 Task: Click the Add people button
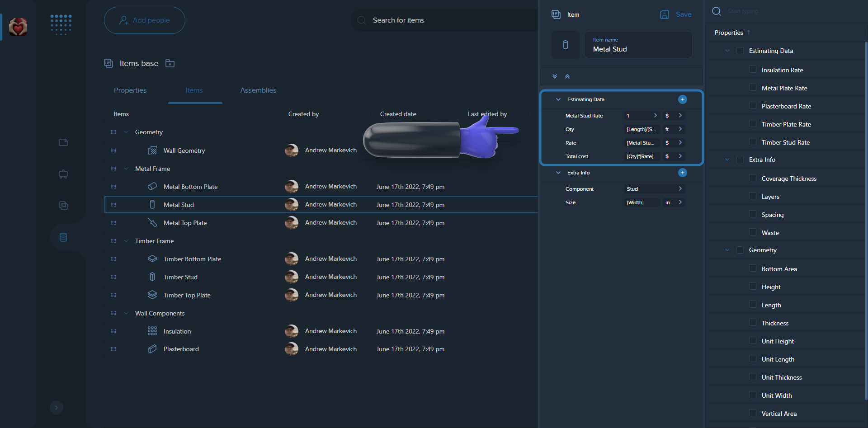(144, 20)
